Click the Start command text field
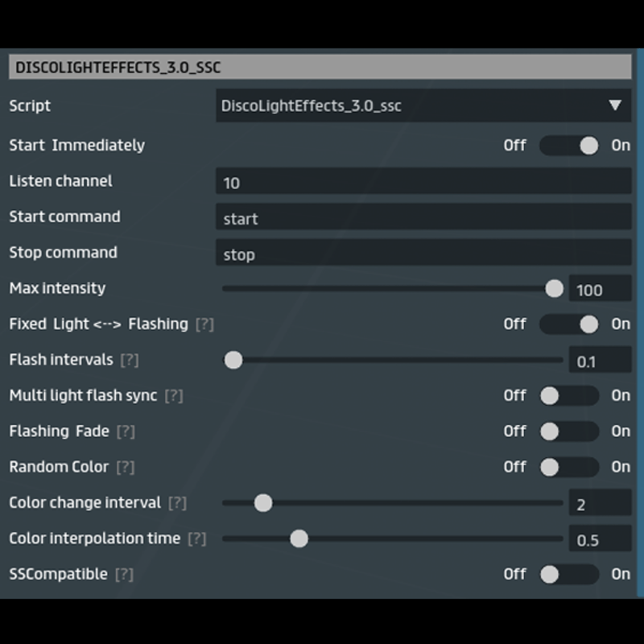This screenshot has height=644, width=644. [x=423, y=218]
